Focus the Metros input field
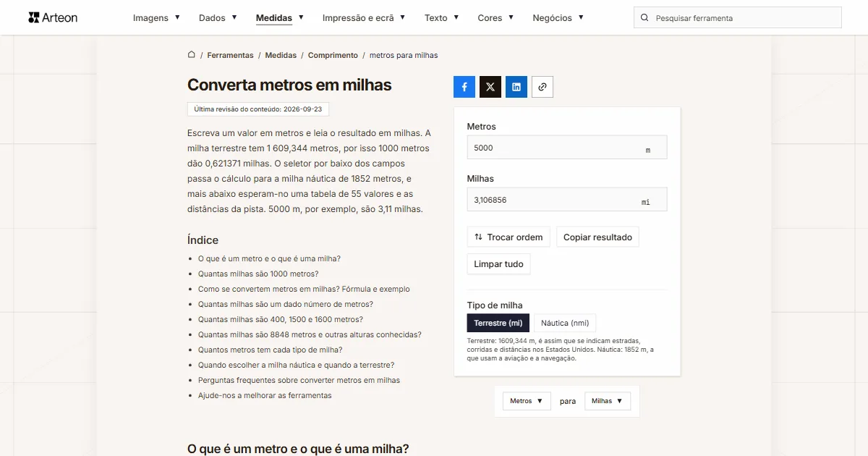This screenshot has height=456, width=868. (x=567, y=148)
